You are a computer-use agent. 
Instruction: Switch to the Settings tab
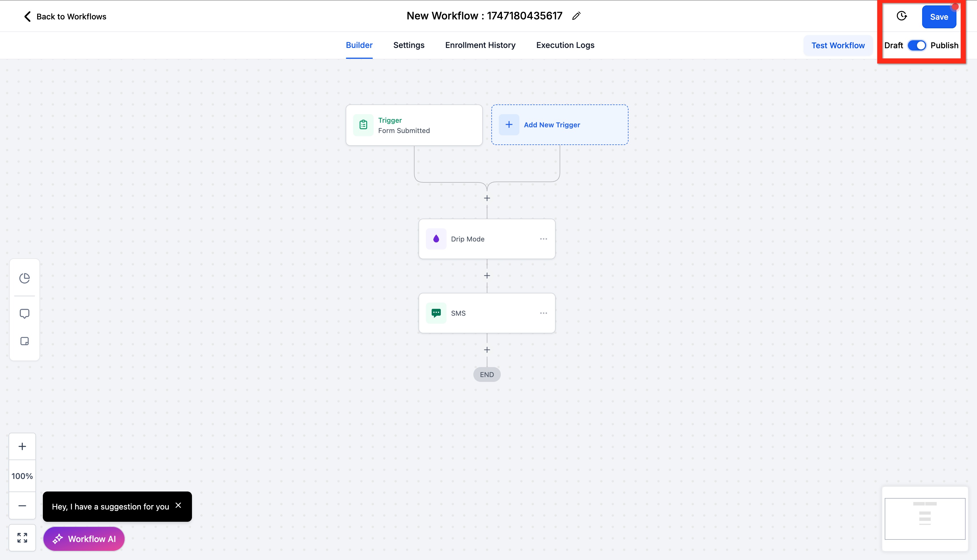[409, 45]
